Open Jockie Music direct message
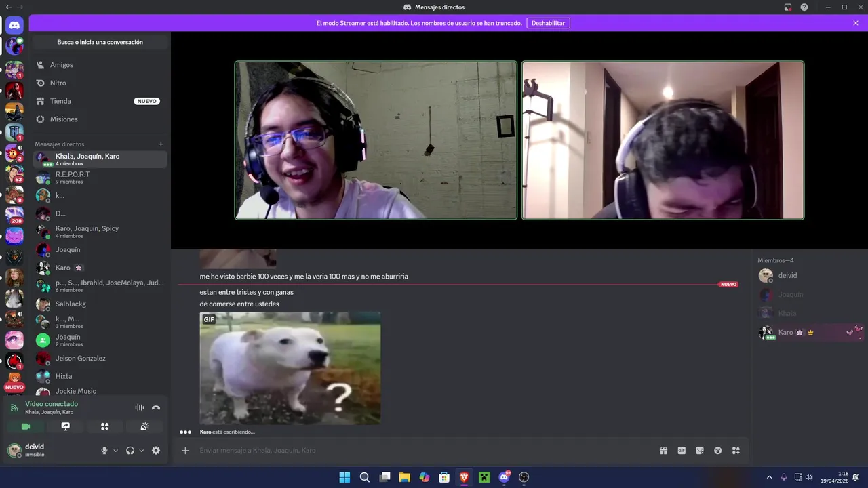 tap(100, 391)
